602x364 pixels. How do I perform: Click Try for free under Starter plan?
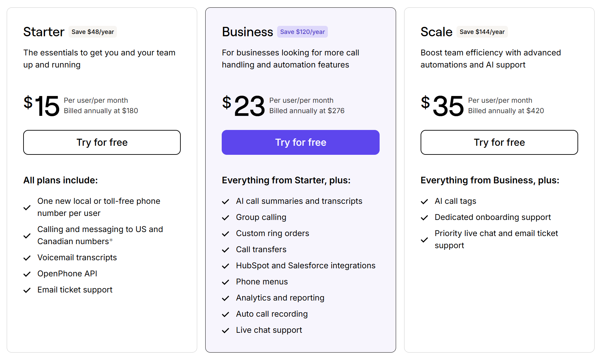coord(102,142)
